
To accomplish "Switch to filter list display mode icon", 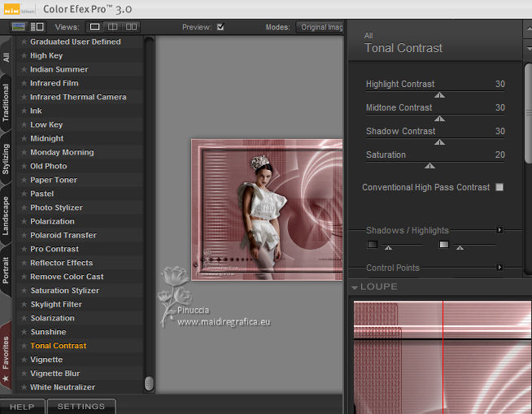I will [x=37, y=27].
